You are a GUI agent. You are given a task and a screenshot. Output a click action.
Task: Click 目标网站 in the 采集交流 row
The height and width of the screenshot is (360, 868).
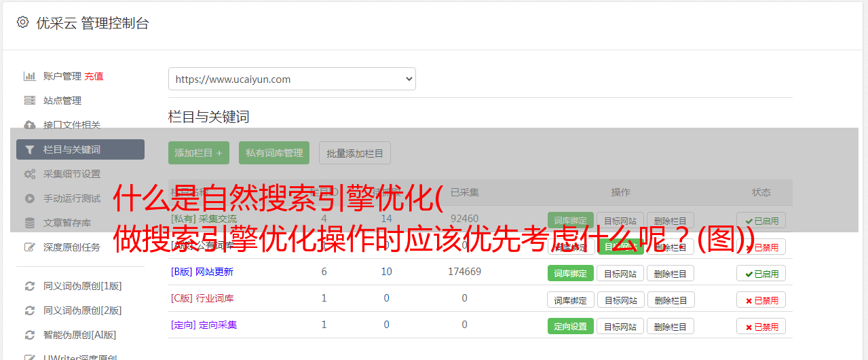(x=620, y=220)
